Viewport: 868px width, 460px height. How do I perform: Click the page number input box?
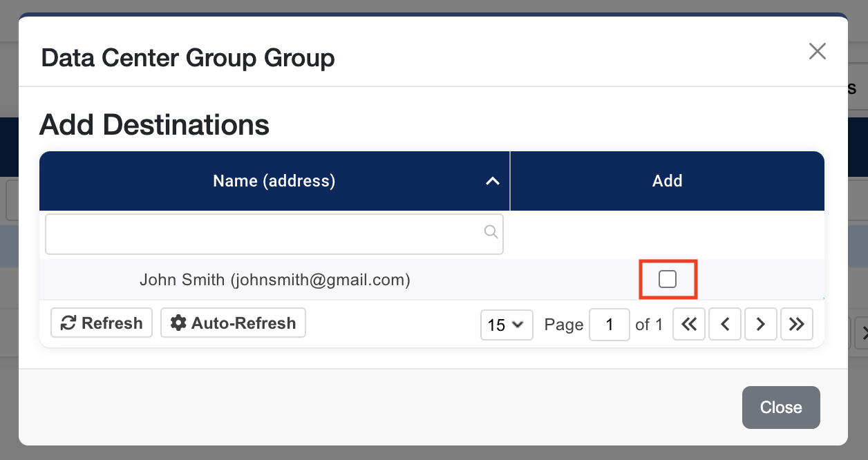coord(609,325)
